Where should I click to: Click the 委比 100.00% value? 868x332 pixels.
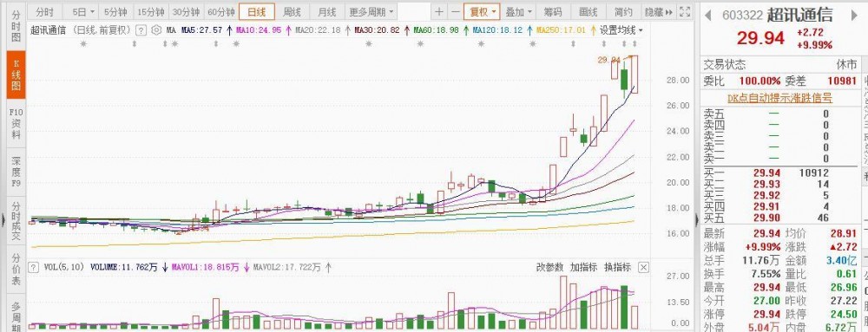click(x=760, y=81)
